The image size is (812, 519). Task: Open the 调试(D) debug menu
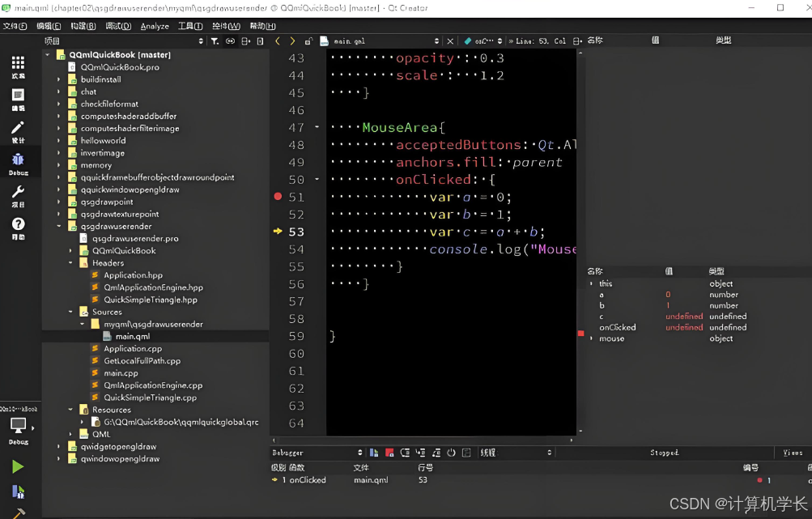pos(117,26)
